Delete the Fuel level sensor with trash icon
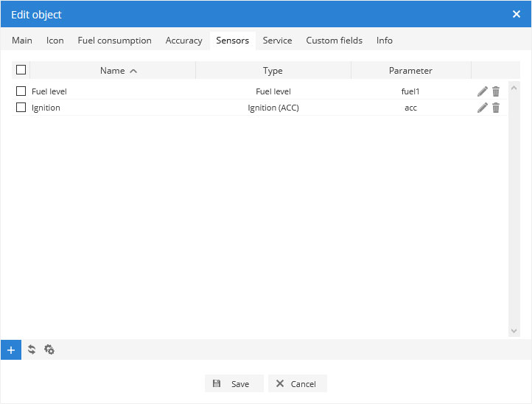This screenshot has width=532, height=404. [496, 91]
